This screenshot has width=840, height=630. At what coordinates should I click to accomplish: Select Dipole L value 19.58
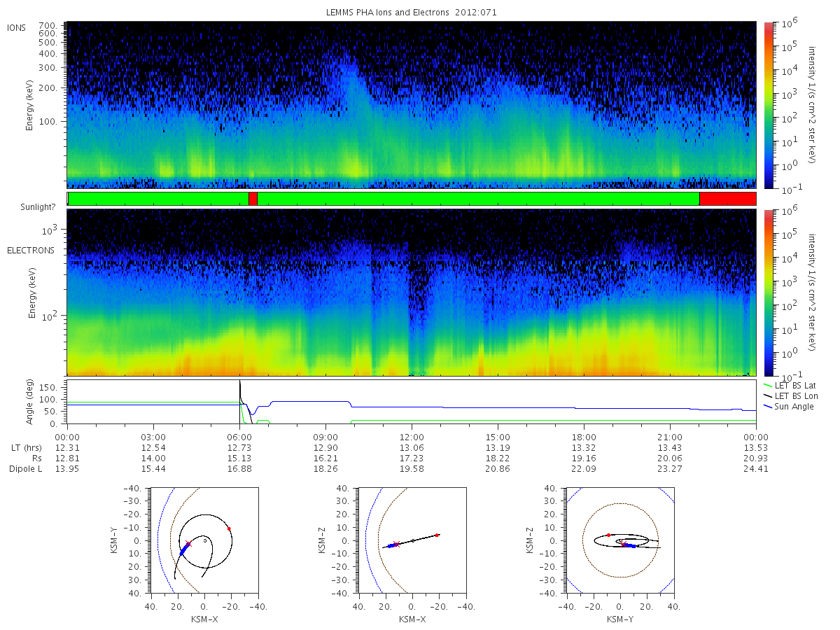point(412,468)
